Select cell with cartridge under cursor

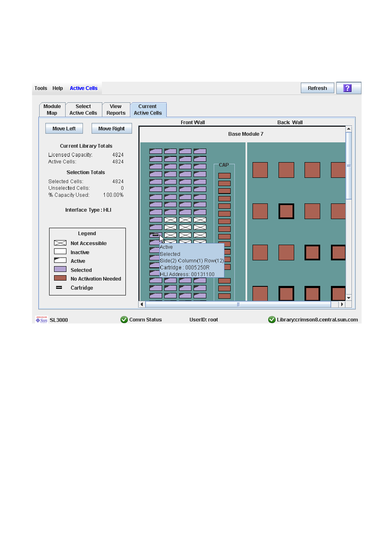pyautogui.click(x=156, y=235)
